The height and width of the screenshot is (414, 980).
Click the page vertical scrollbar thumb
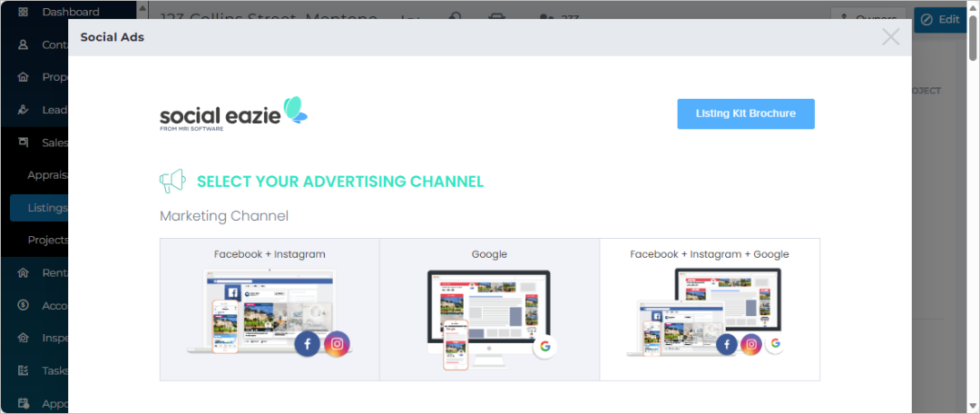tap(973, 37)
